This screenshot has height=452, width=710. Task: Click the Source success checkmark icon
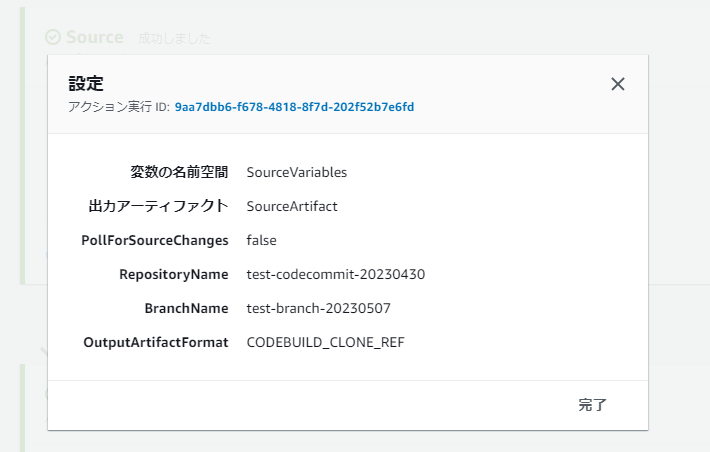(53, 37)
